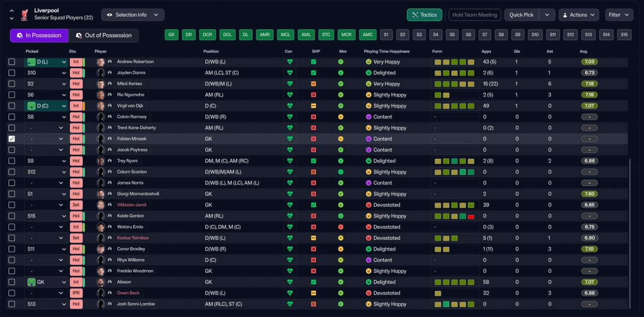Click the condition heart for Freddie Woodman
The height and width of the screenshot is (317, 644).
(x=289, y=271)
